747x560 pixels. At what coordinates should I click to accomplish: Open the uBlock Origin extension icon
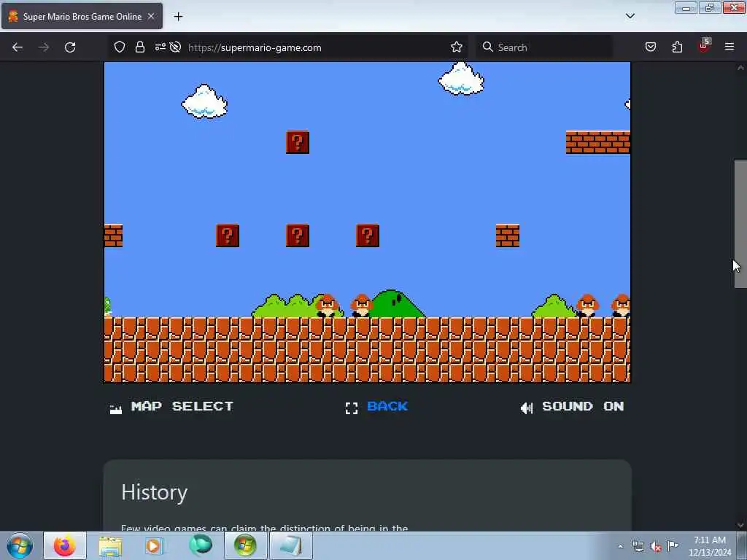tap(704, 46)
